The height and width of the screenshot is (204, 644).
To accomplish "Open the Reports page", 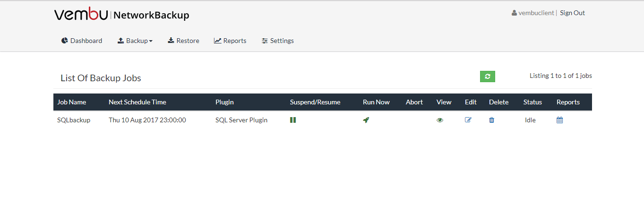I will [x=230, y=41].
